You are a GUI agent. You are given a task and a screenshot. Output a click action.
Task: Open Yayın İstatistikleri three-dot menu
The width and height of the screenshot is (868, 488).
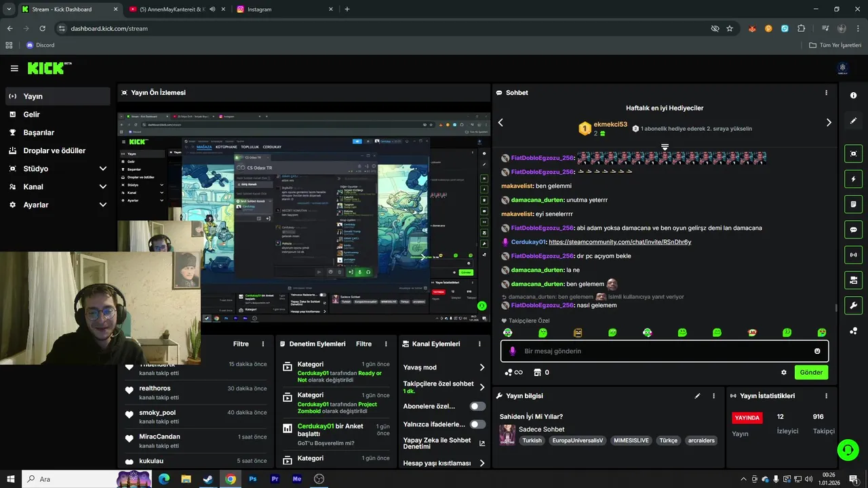pyautogui.click(x=826, y=396)
